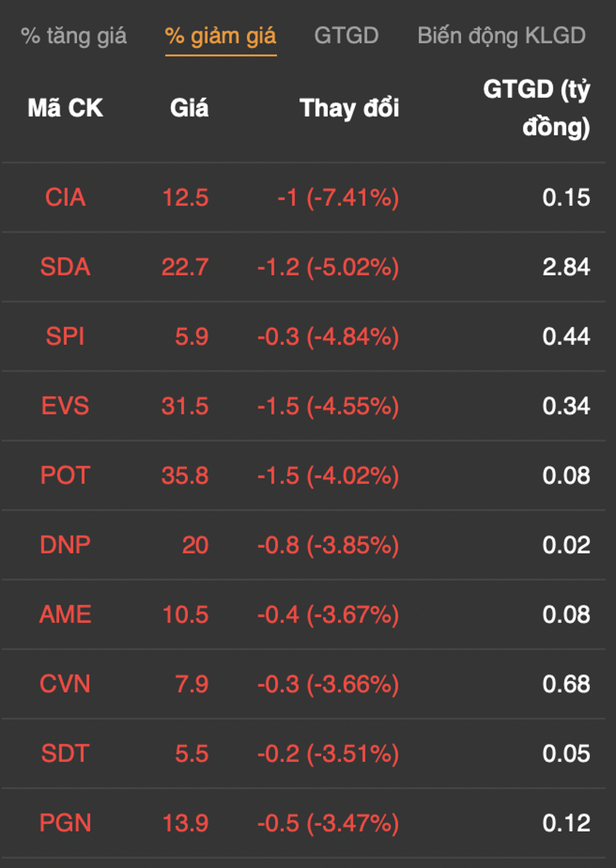The height and width of the screenshot is (868, 616).
Task: Click the Thay đổi column header
Action: tap(349, 108)
